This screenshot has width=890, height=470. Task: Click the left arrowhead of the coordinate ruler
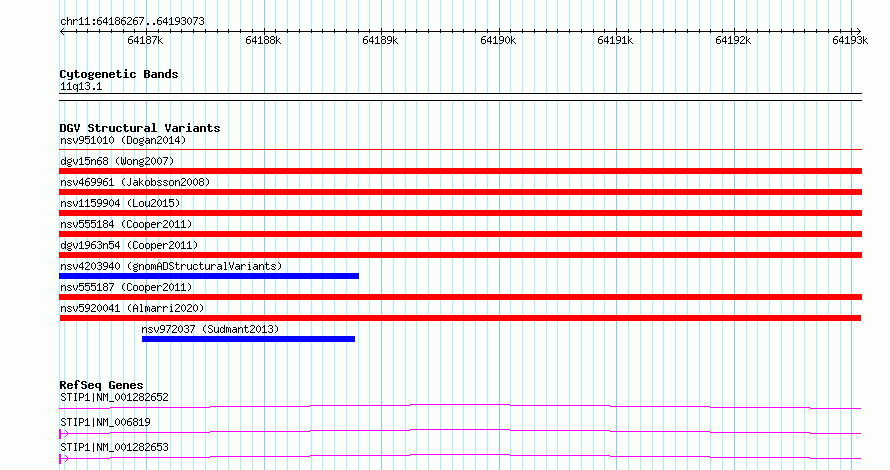pyautogui.click(x=62, y=32)
